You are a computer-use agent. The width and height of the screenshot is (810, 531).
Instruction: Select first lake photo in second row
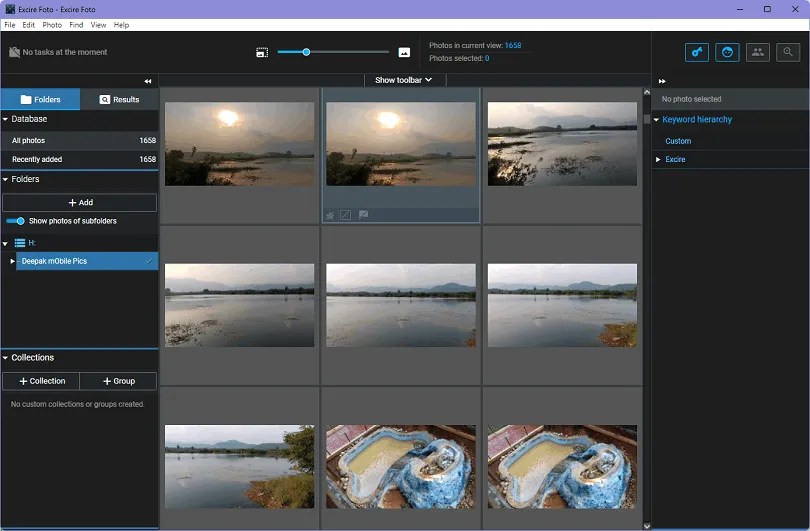(x=239, y=305)
